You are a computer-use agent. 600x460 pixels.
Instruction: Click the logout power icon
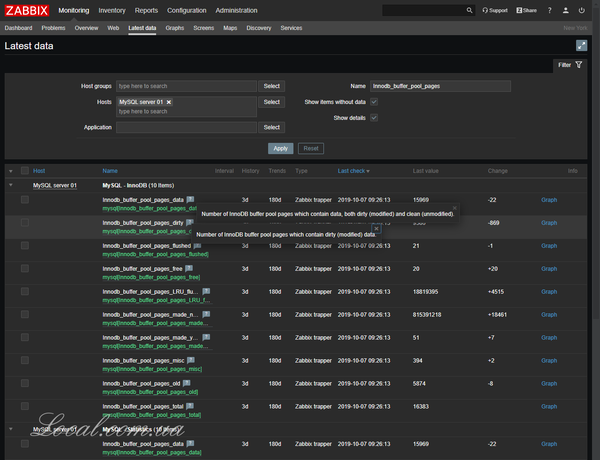point(582,10)
